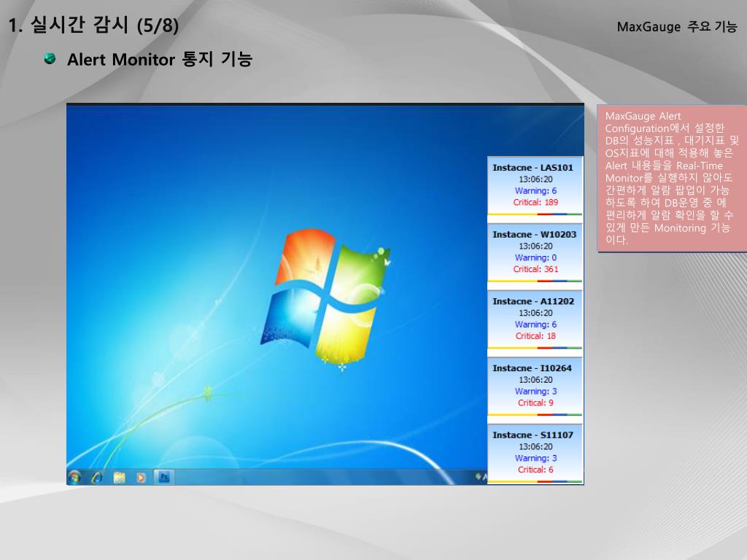747x560 pixels.
Task: Click the pink MaxGauge Alert description box
Action: [672, 179]
